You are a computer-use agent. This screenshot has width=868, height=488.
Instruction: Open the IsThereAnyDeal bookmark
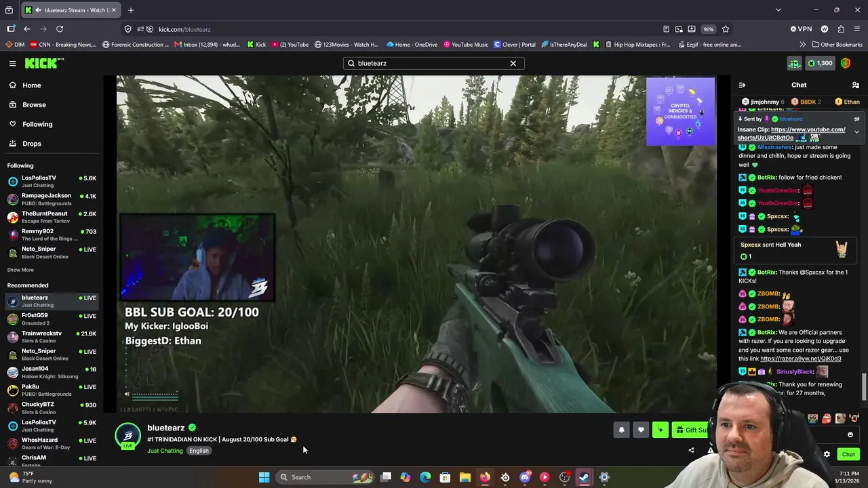coord(564,45)
